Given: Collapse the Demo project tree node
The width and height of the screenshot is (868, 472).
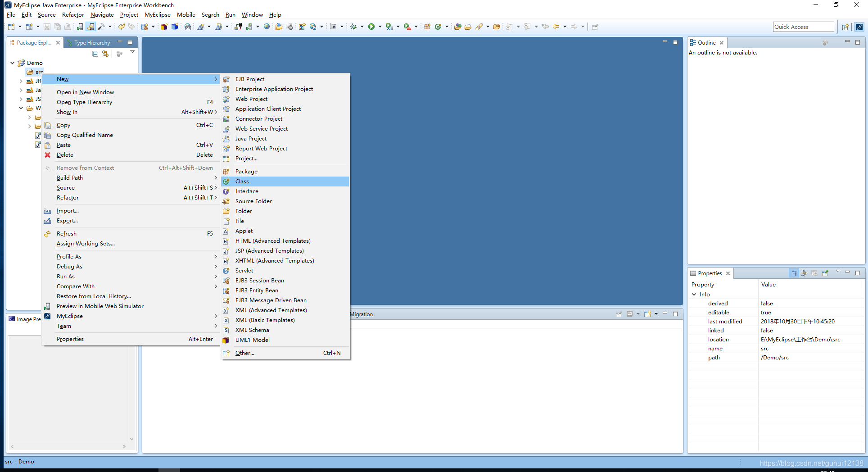Looking at the screenshot, I should tap(12, 63).
